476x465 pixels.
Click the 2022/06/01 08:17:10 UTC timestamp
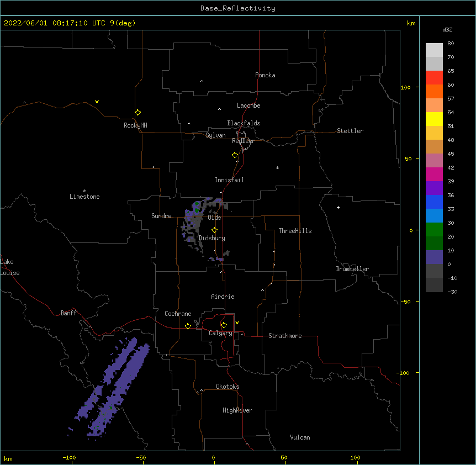coord(55,23)
